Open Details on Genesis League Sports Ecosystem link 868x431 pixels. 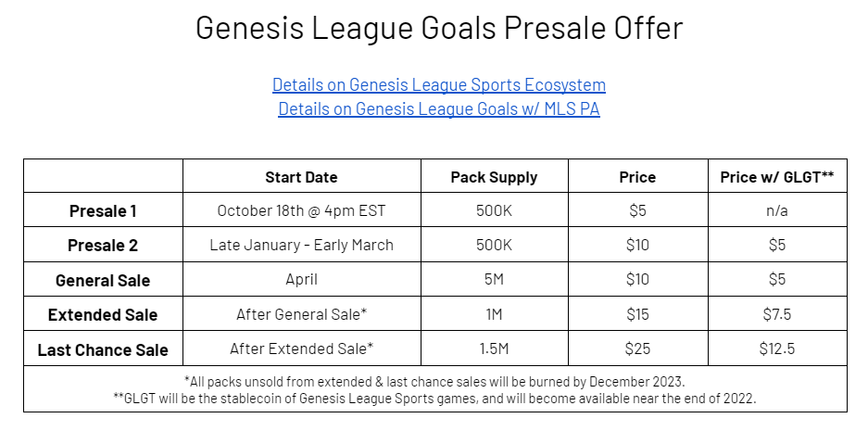click(439, 84)
